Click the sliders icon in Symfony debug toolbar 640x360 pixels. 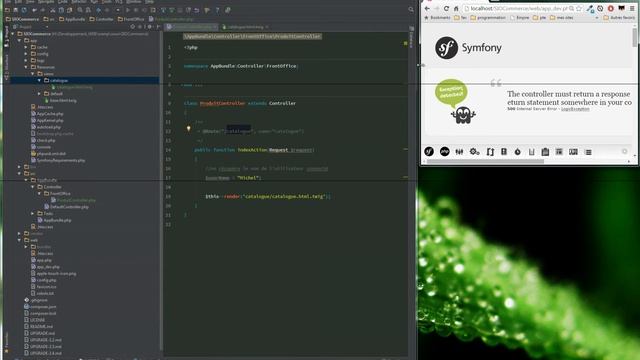pyautogui.click(x=459, y=152)
